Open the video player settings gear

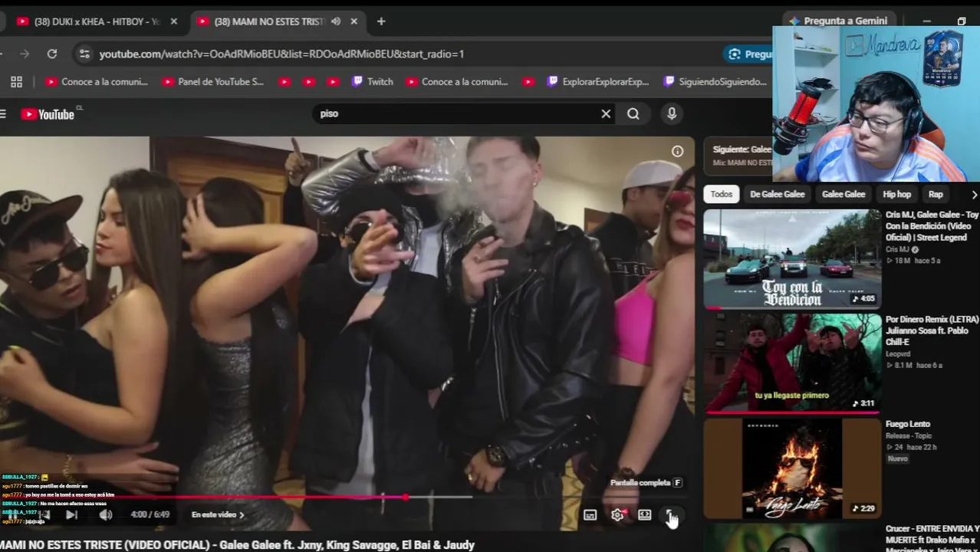(x=617, y=514)
